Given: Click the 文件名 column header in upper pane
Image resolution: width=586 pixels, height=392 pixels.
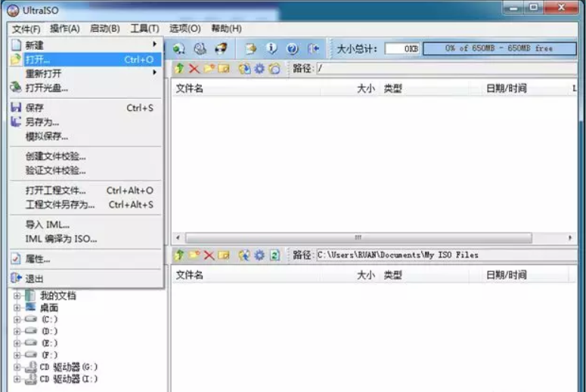Looking at the screenshot, I should click(x=190, y=88).
